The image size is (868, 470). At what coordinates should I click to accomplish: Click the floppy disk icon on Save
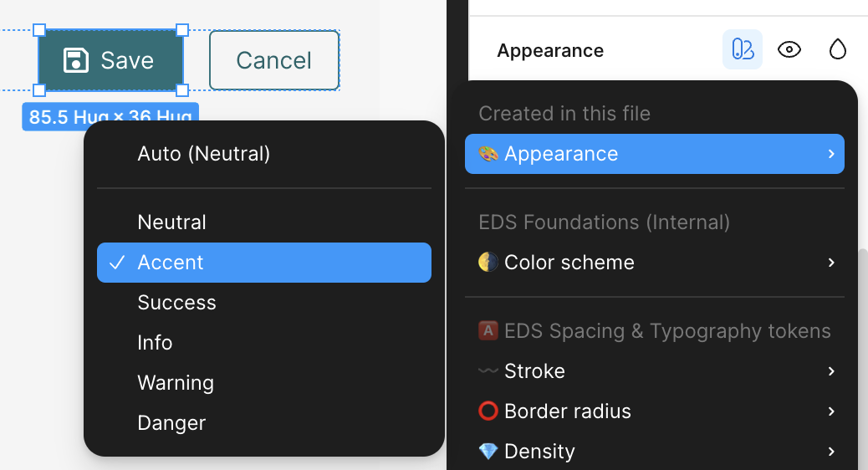(x=76, y=60)
